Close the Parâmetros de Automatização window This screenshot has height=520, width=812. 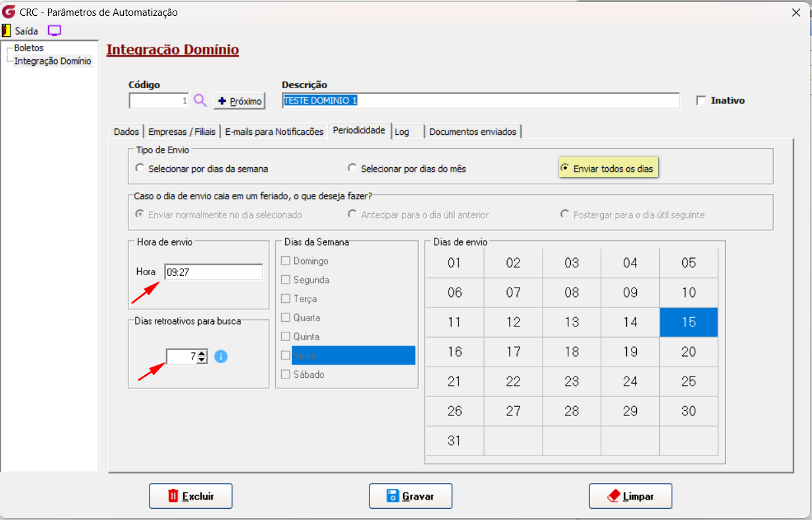coord(796,12)
